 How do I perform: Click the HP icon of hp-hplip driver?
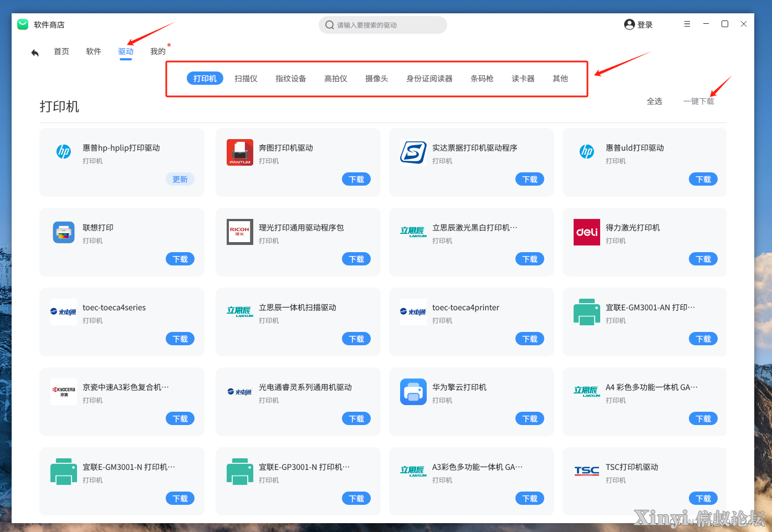point(64,151)
